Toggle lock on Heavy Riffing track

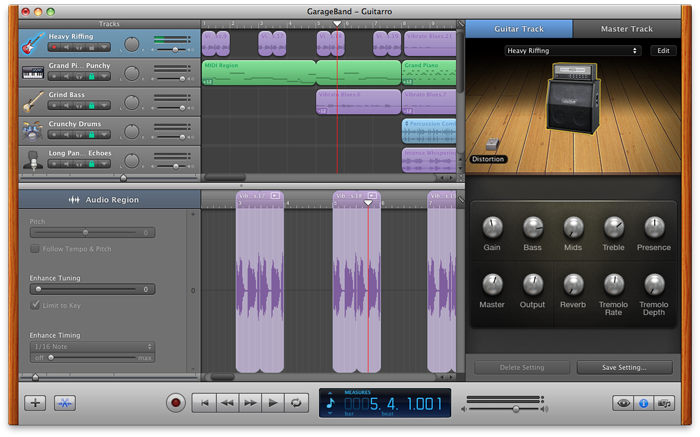92,47
